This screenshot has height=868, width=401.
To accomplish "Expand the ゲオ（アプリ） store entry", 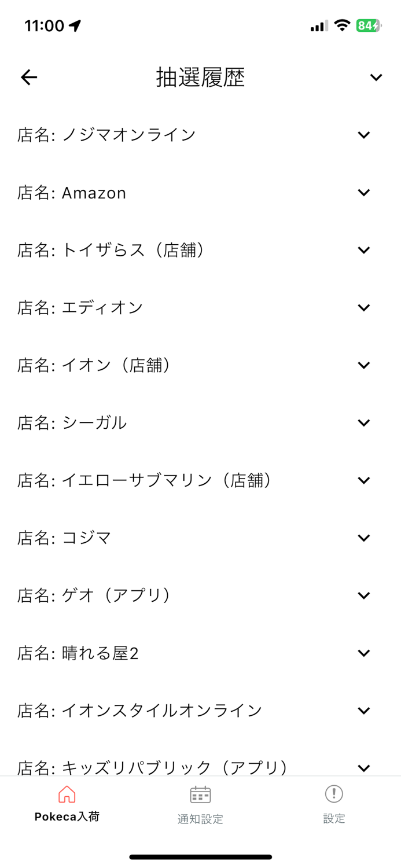I will click(x=363, y=595).
